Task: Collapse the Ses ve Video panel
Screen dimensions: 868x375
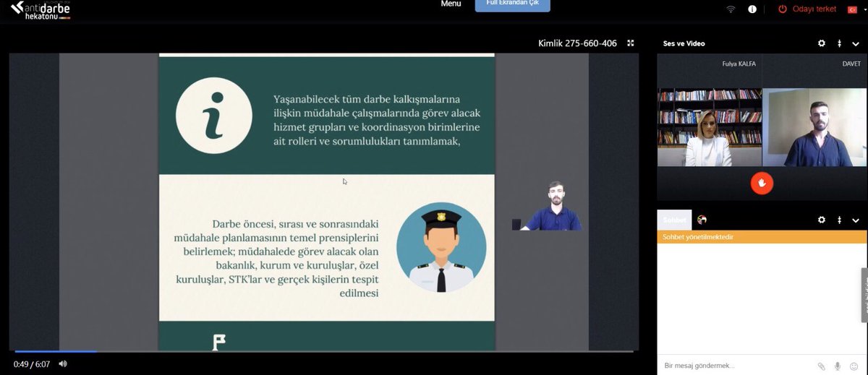Action: 856,43
